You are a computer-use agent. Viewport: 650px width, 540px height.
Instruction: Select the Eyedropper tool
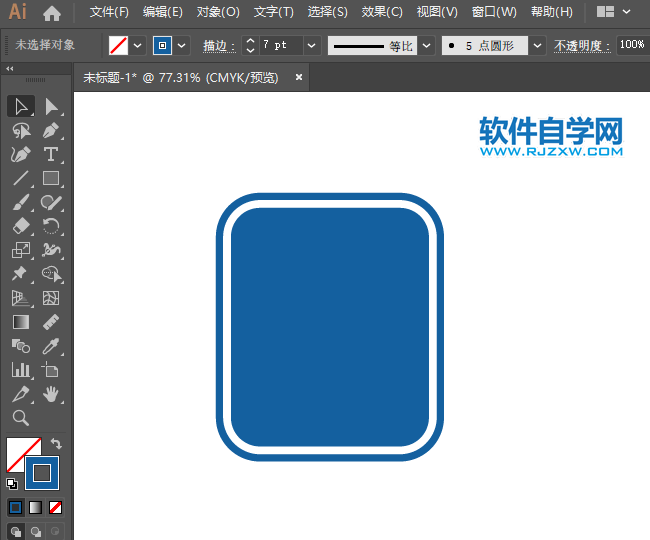(51, 346)
